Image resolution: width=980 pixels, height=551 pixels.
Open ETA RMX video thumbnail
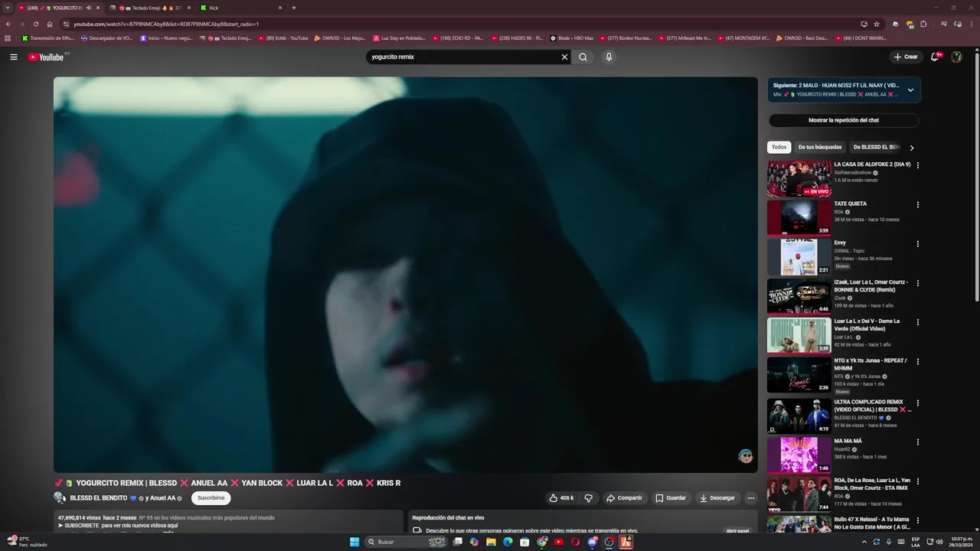pyautogui.click(x=799, y=494)
